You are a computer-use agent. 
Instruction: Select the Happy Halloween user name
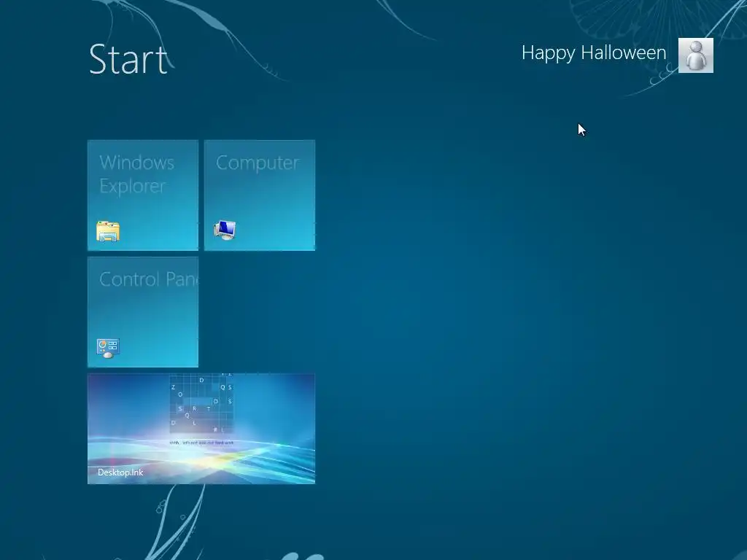(594, 52)
